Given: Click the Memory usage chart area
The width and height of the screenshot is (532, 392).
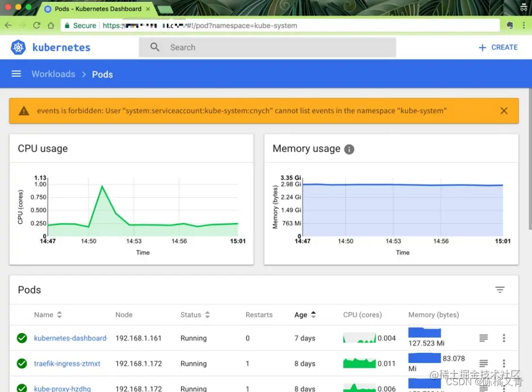Looking at the screenshot, I should coord(403,210).
